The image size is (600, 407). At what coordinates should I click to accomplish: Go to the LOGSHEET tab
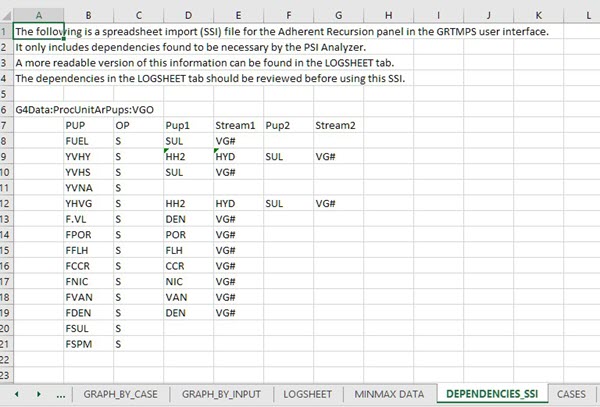tap(307, 394)
